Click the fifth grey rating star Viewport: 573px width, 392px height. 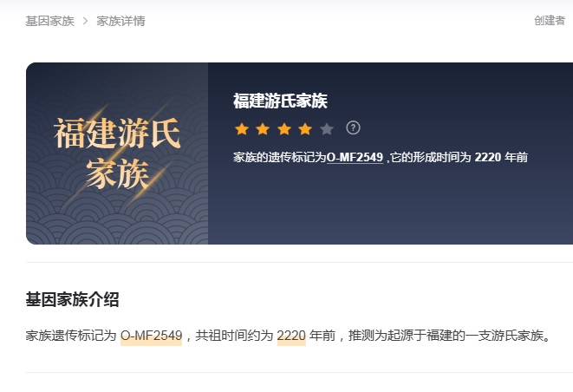point(327,128)
